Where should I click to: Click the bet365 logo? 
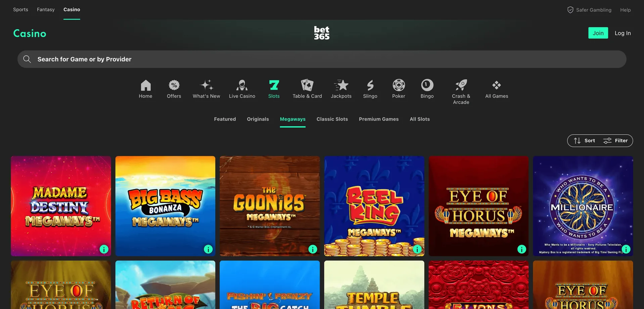coord(322,33)
